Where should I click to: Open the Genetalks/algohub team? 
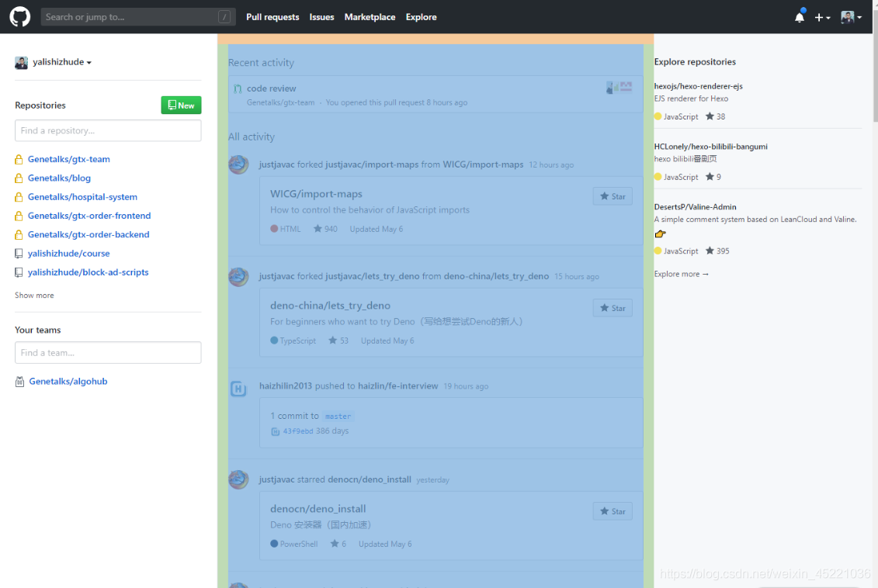[x=68, y=381]
